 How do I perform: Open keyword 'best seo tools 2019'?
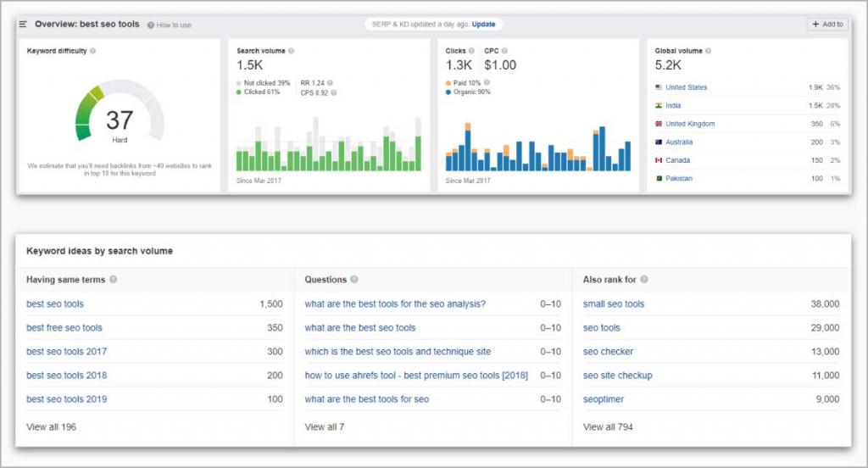[x=66, y=399]
